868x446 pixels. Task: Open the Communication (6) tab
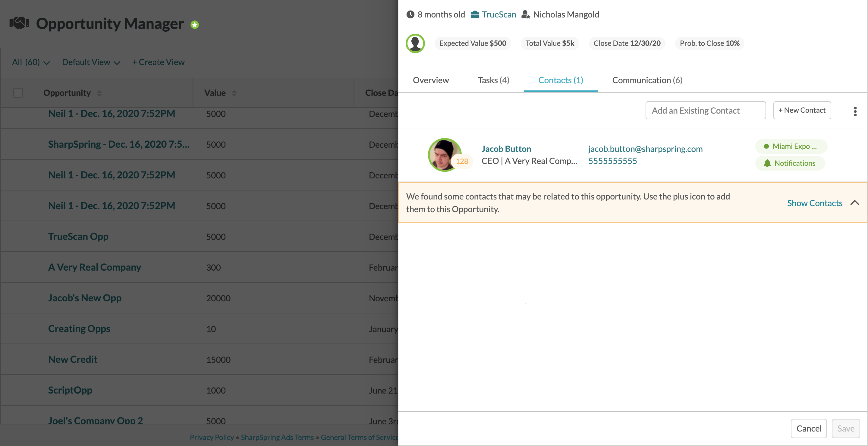[647, 80]
